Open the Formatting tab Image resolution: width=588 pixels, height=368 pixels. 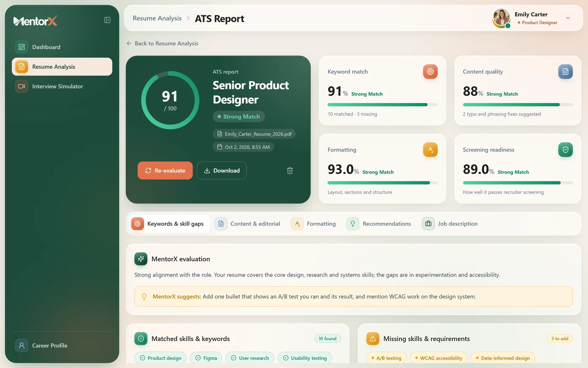click(x=314, y=224)
